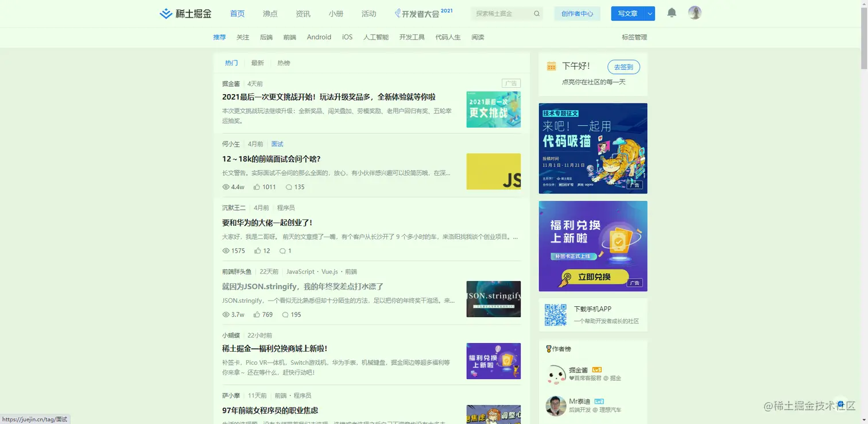The image size is (868, 424).
Task: Click the 面试 tag on 何小玍 post
Action: (x=277, y=144)
